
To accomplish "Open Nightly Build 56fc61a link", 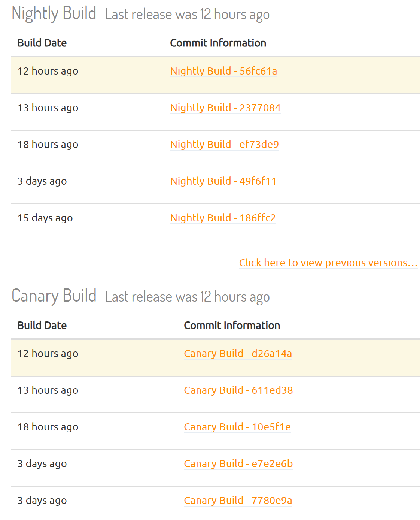I will coord(223,71).
